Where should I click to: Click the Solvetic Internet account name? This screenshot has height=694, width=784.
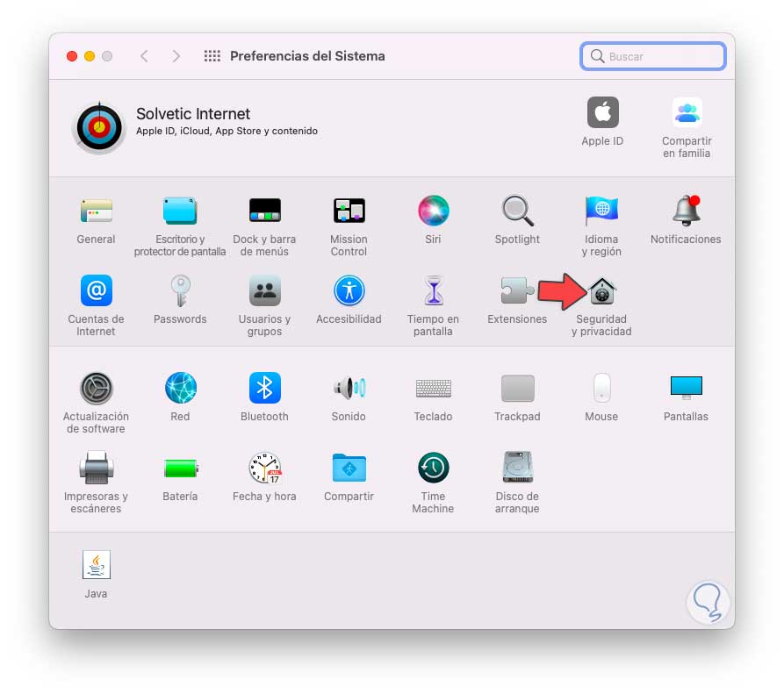click(x=193, y=114)
